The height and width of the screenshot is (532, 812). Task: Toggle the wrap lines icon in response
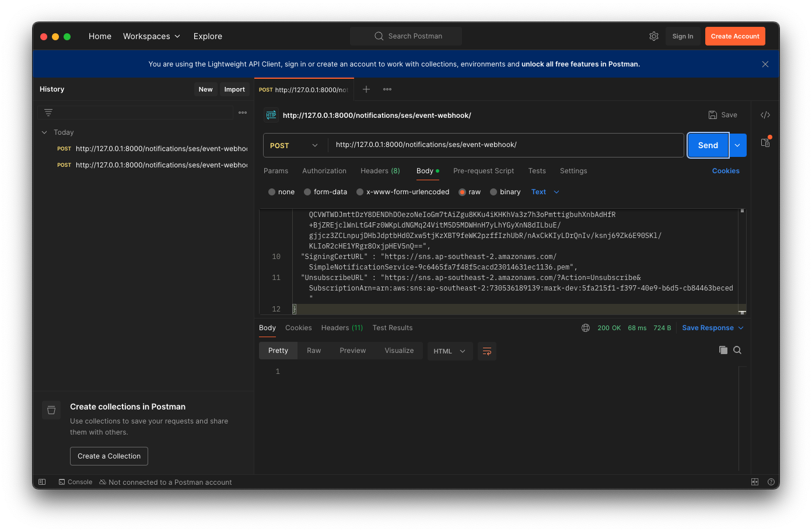[x=487, y=351]
